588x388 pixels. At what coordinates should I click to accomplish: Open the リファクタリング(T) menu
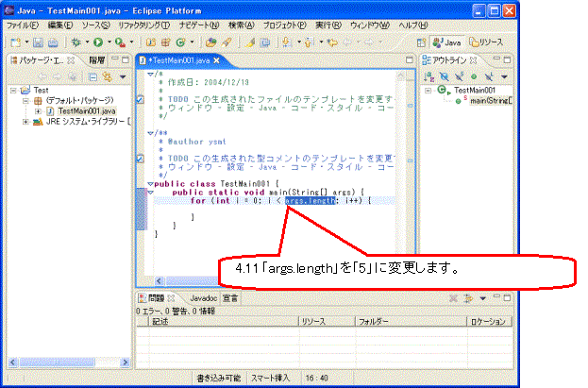(x=144, y=25)
